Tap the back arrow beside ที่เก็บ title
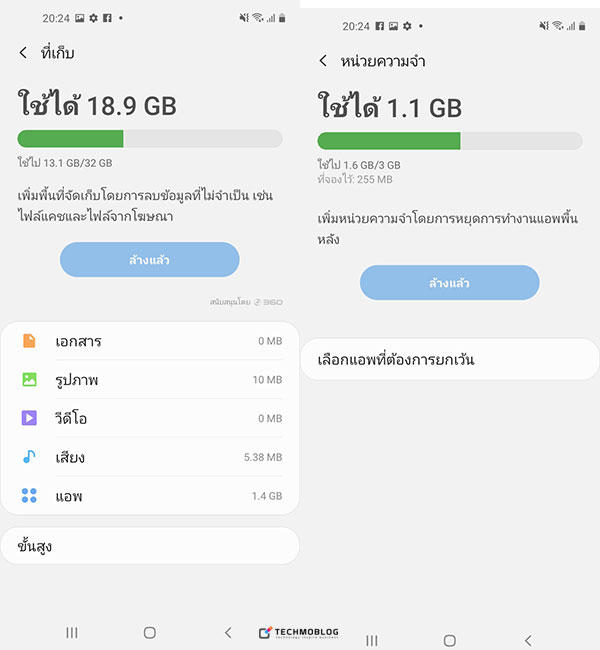600x650 pixels. point(23,53)
